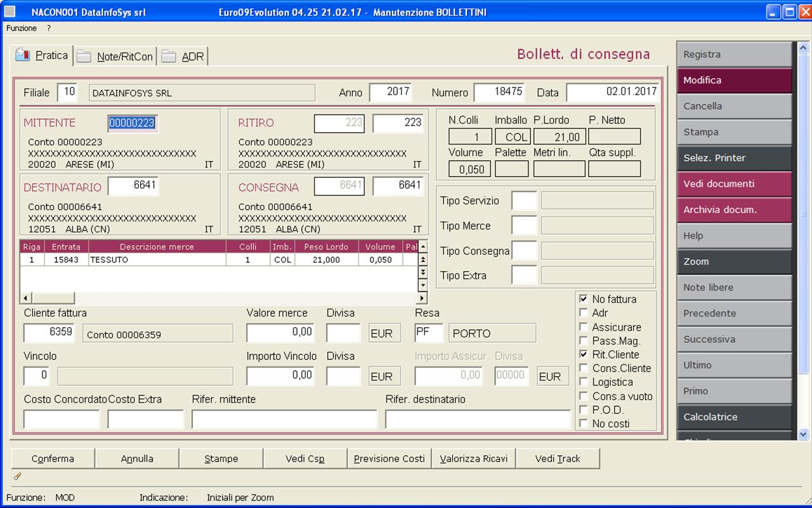This screenshot has width=812, height=508.
Task: Click side panel scrollbar up arrow
Action: 803,48
